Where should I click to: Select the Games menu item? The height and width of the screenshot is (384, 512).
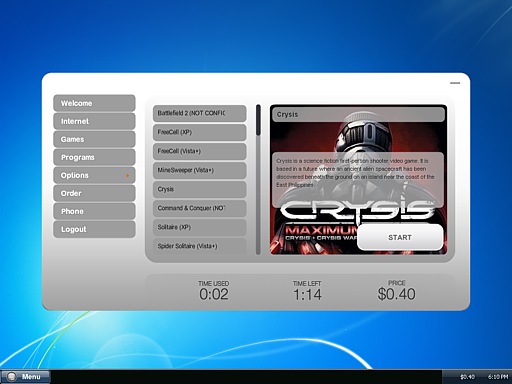coord(94,139)
